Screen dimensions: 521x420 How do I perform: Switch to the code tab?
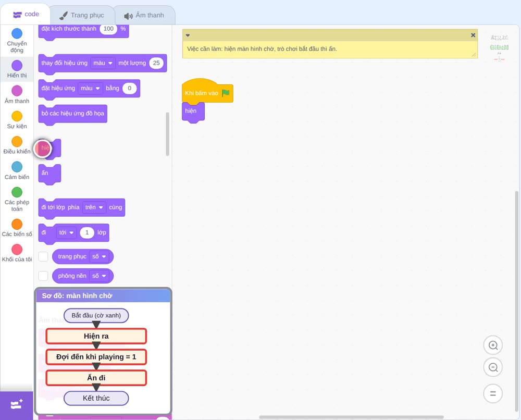[x=26, y=14]
